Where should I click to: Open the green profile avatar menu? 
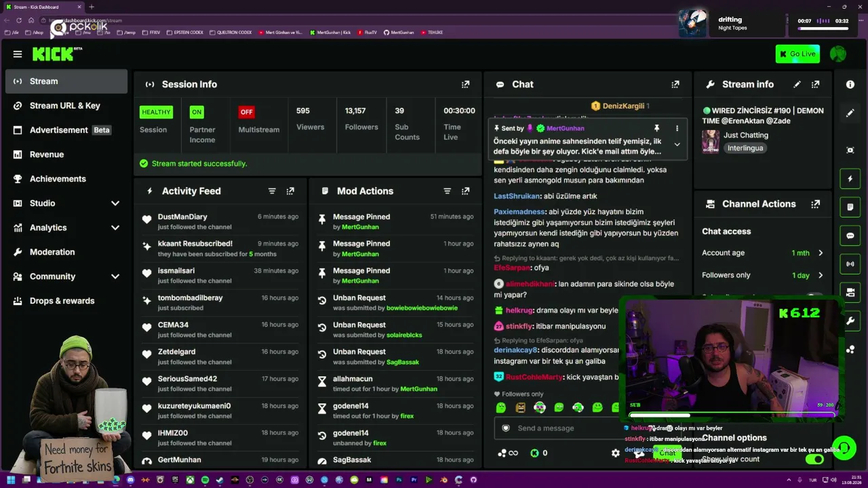(x=838, y=54)
